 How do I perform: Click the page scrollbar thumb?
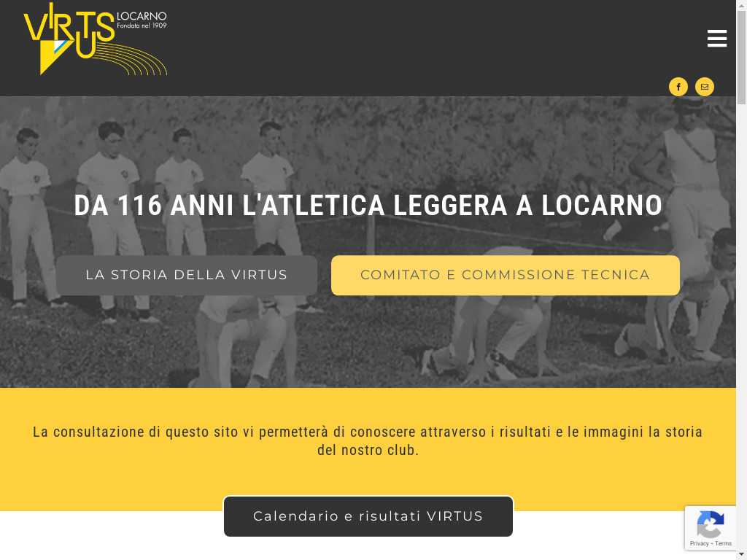741,57
